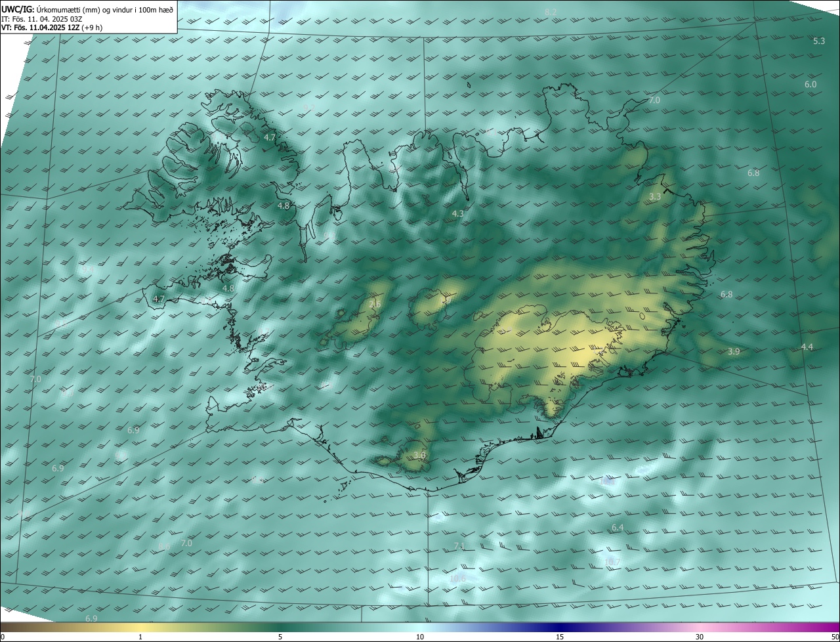This screenshot has width=840, height=642.
Task: Click the 5 tick on the colour scale
Action: (280, 637)
